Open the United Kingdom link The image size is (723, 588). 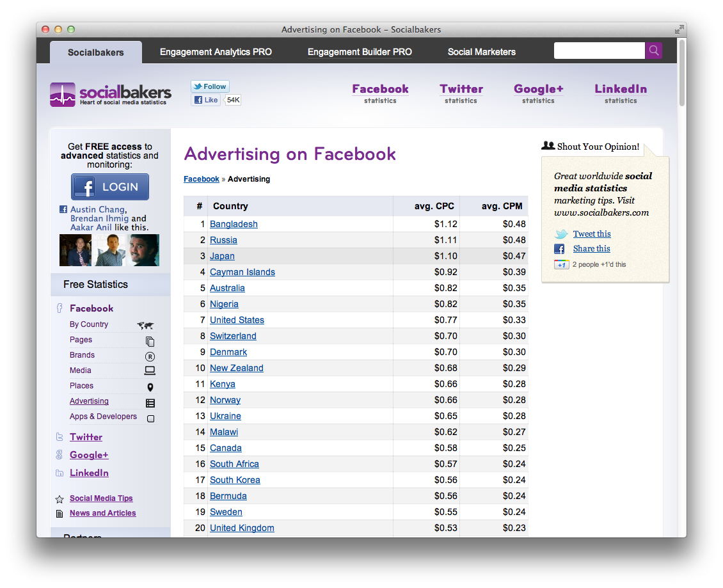pos(242,528)
